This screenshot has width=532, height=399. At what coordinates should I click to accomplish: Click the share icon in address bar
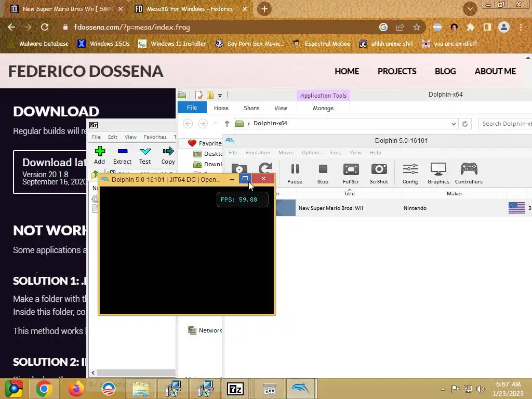[x=400, y=27]
